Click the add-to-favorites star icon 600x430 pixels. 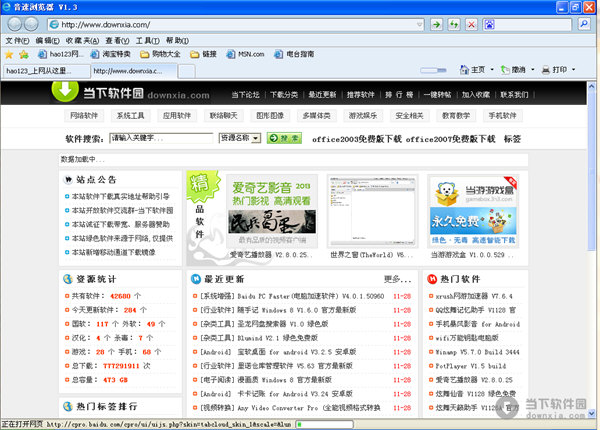pos(24,54)
